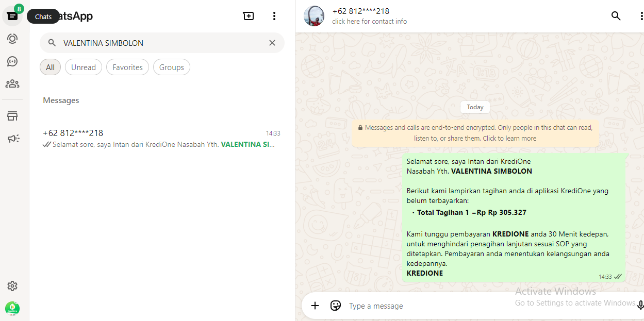644x321 pixels.
Task: Select the Favorites filter chip
Action: point(127,67)
